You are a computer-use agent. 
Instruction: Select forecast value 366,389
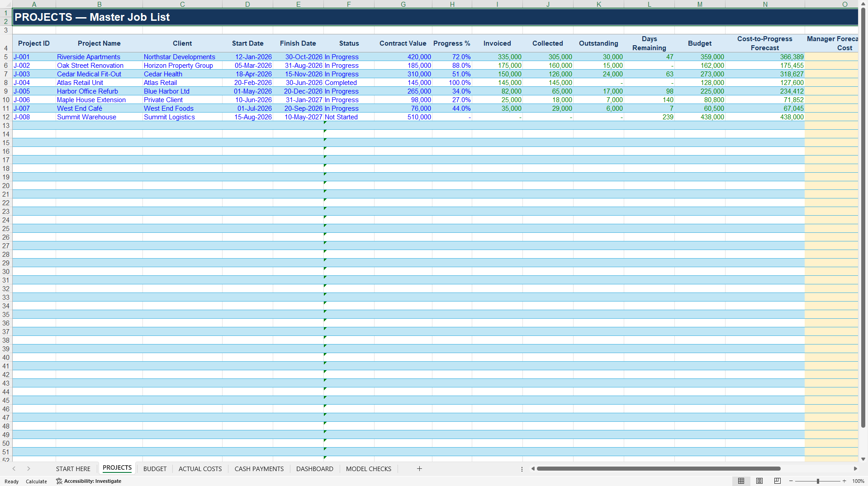[765, 57]
